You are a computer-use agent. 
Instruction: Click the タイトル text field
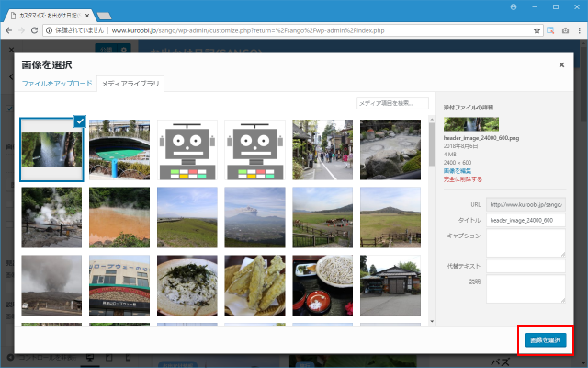click(x=526, y=221)
